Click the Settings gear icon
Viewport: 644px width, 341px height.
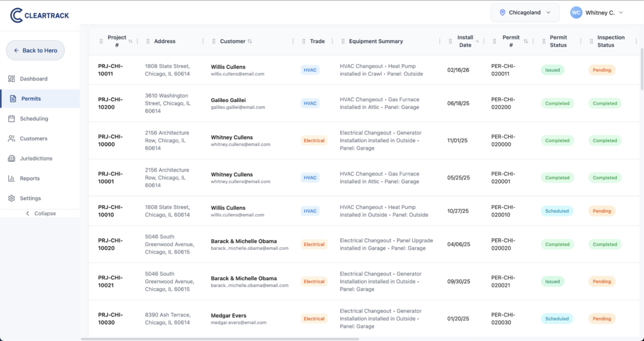pyautogui.click(x=11, y=198)
